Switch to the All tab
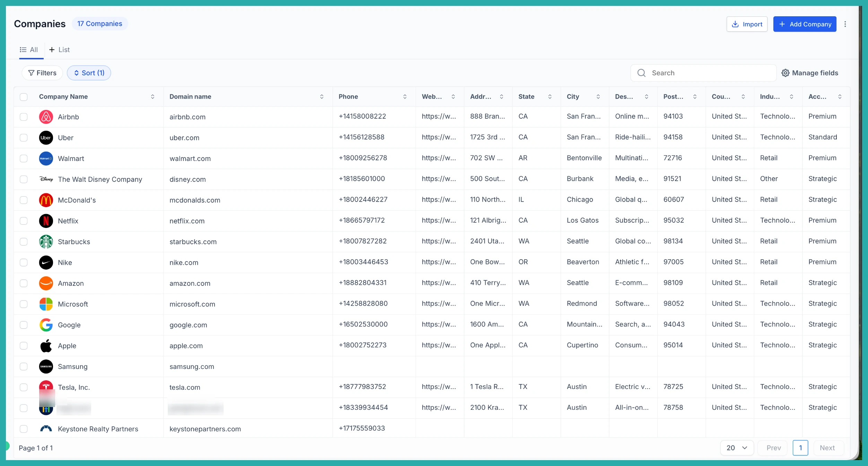 point(29,50)
